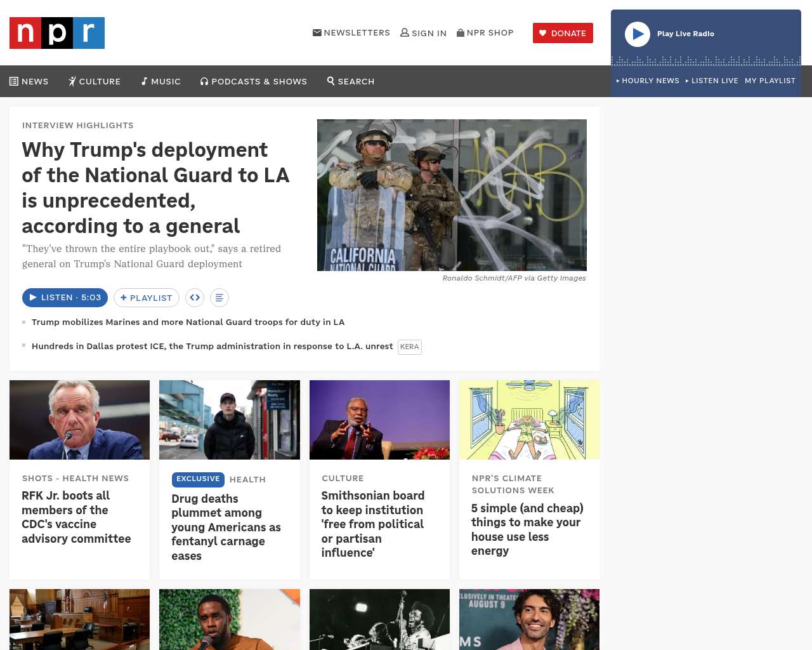
Task: Open the drug deaths plummet headline
Action: tap(226, 527)
